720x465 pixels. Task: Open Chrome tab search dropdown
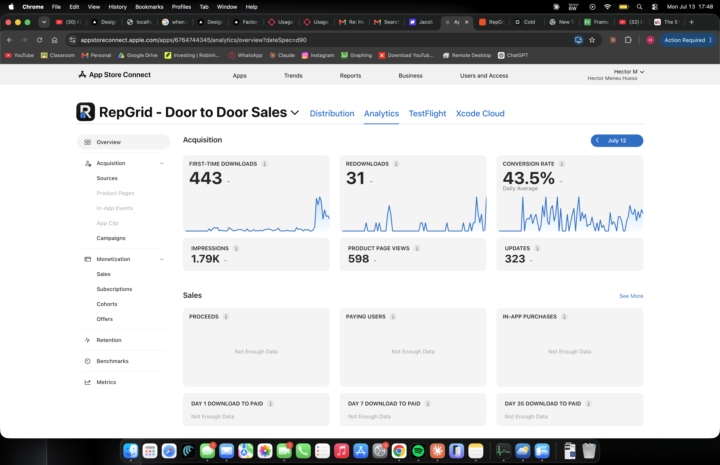pos(44,22)
